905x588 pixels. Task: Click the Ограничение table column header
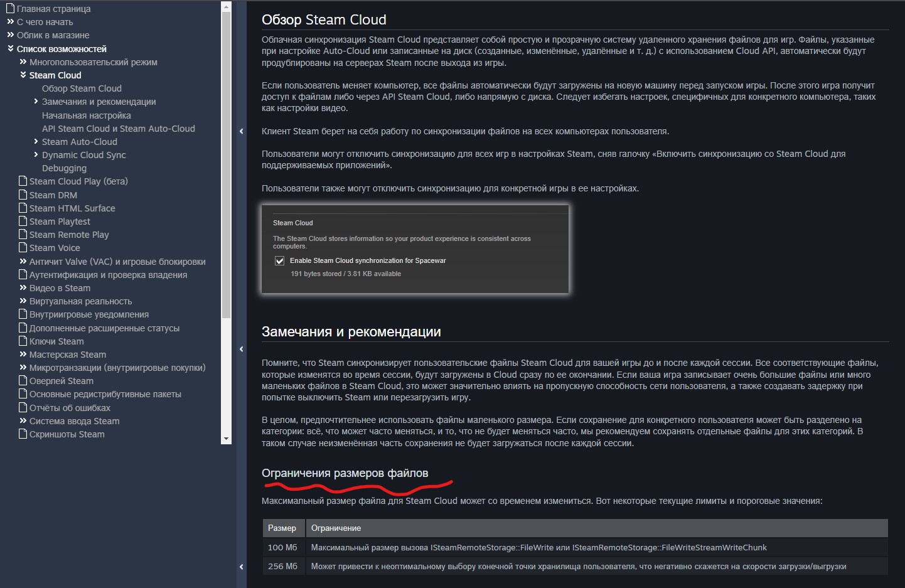597,528
